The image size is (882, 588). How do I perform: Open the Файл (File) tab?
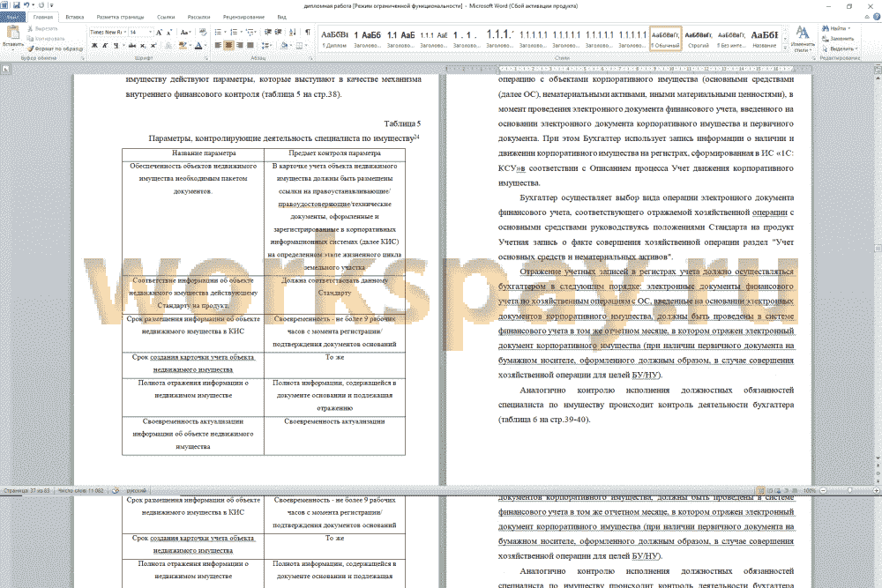point(12,17)
